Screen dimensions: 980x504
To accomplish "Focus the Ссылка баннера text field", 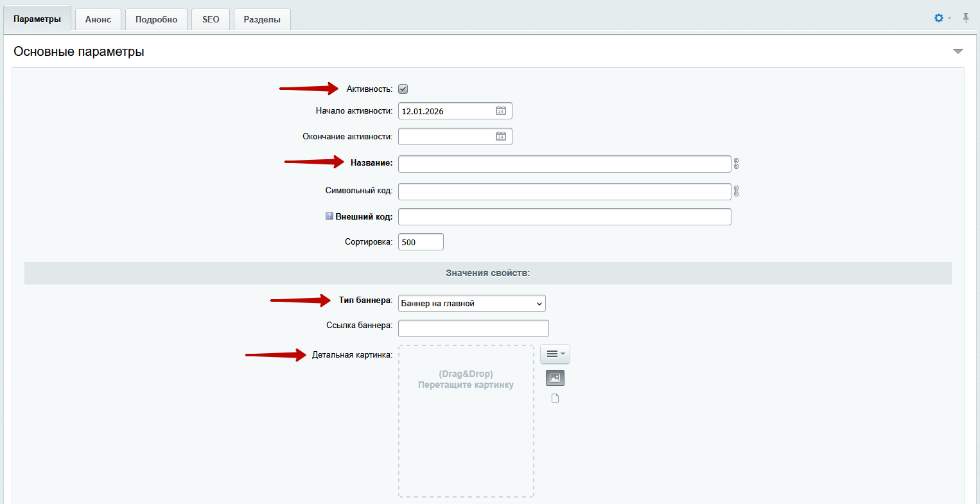I will pos(473,328).
